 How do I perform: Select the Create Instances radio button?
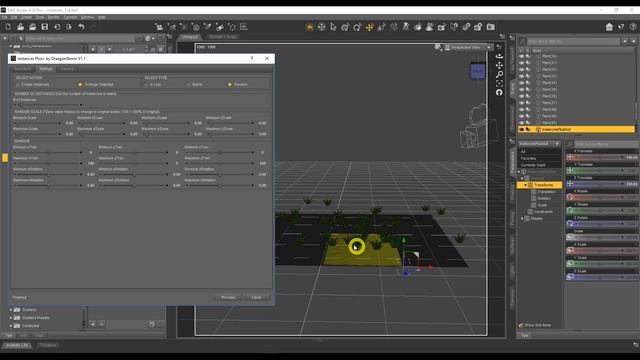(x=17, y=84)
